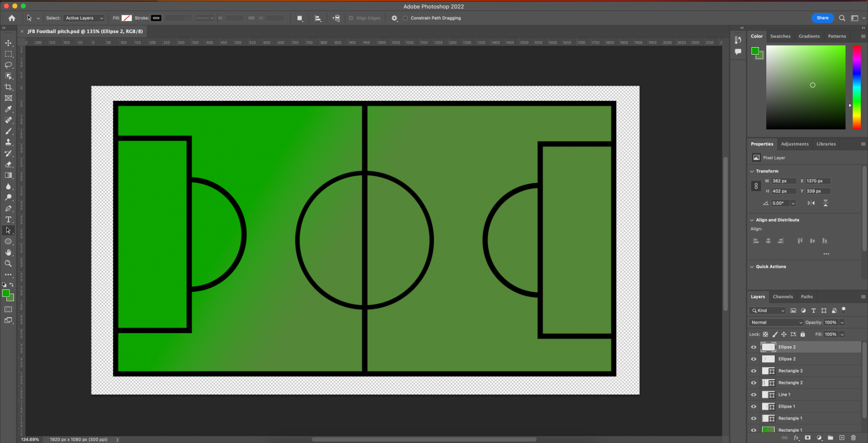Switch to the Libraries tab
The image size is (868, 443).
coord(826,144)
